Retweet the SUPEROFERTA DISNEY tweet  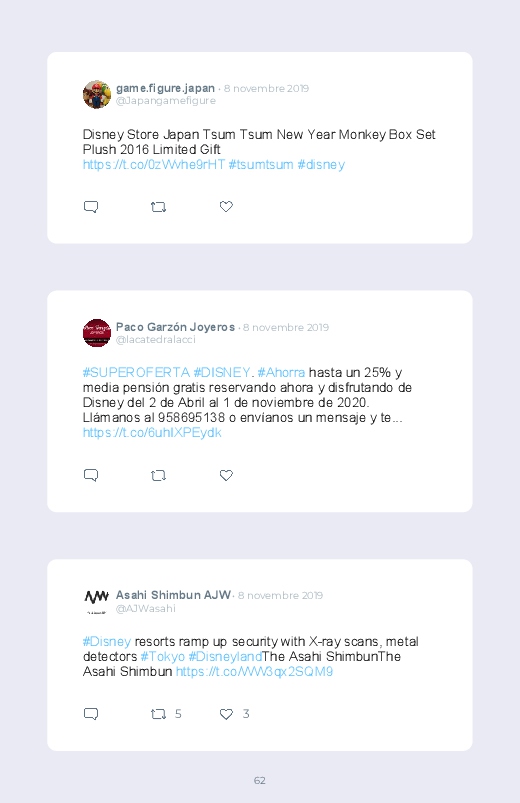point(158,475)
